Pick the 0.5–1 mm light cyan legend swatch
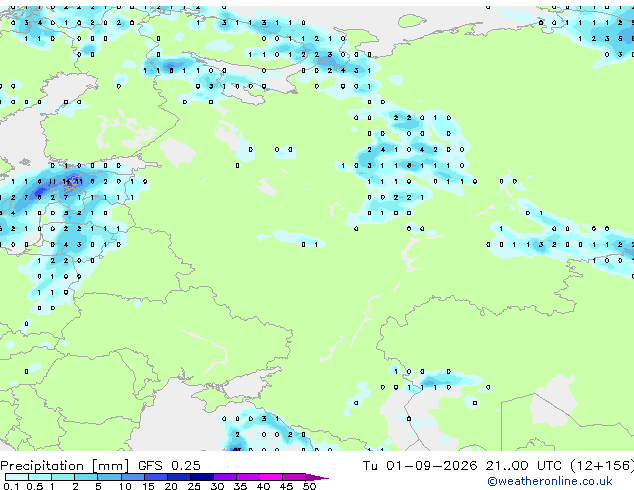 [x=40, y=477]
